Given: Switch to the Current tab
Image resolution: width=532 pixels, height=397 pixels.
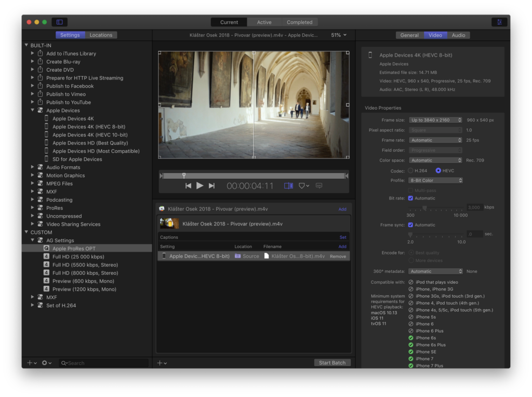Looking at the screenshot, I should (x=229, y=22).
